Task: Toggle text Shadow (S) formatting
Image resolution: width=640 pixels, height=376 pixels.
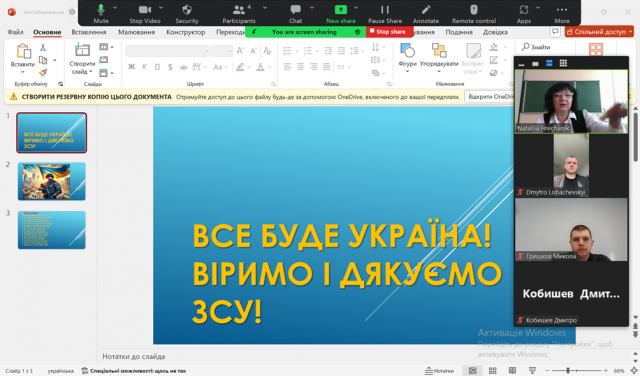Action: [x=170, y=67]
